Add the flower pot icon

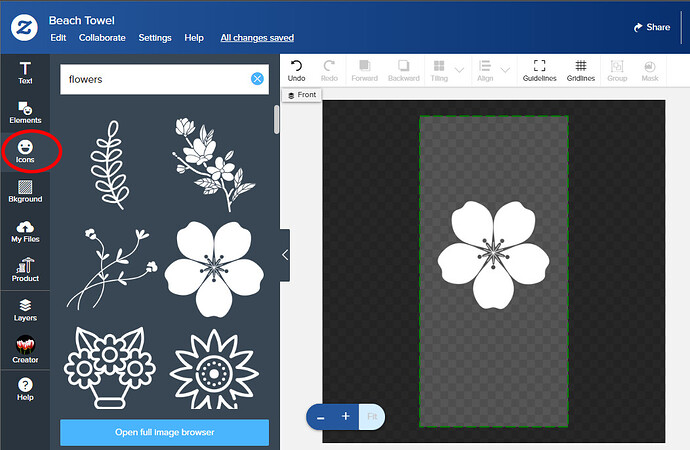(110, 368)
